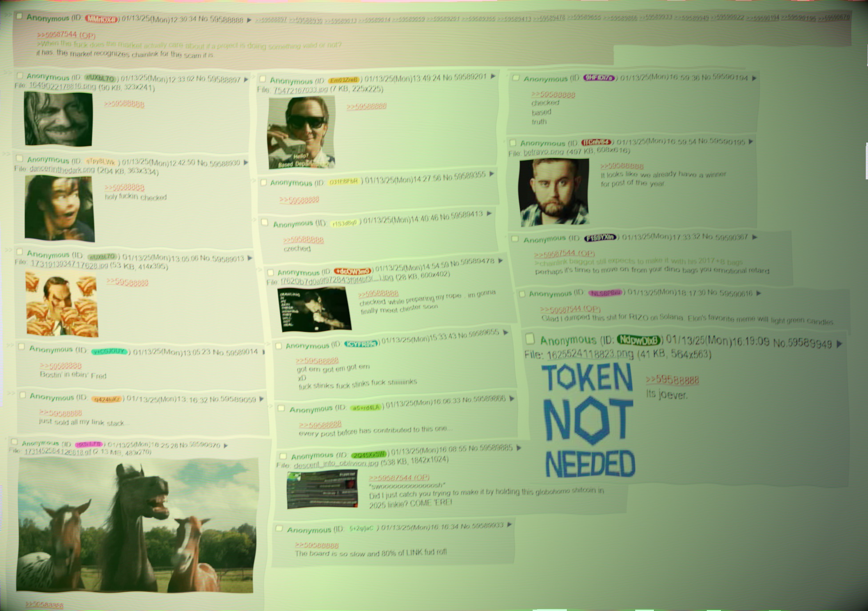Select checkbox of post No.59590670
The image size is (868, 611).
click(x=14, y=442)
